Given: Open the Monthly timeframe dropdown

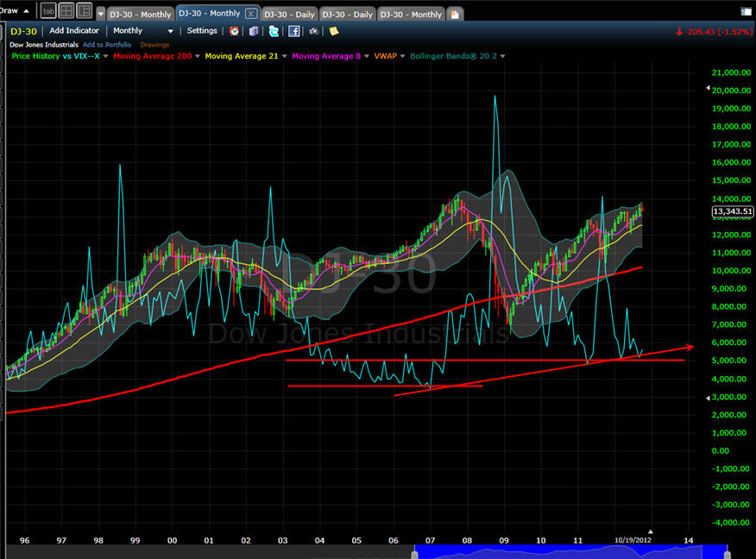Looking at the screenshot, I should (x=138, y=30).
